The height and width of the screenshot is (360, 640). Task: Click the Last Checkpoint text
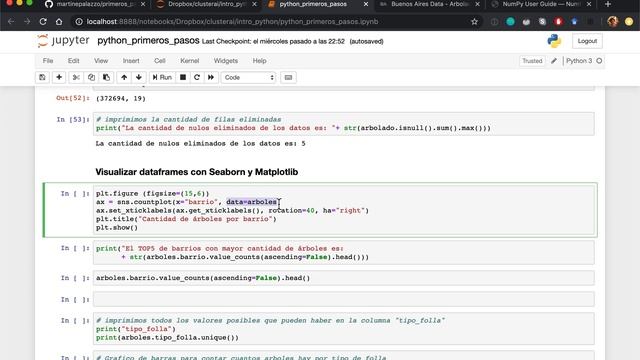(273, 41)
